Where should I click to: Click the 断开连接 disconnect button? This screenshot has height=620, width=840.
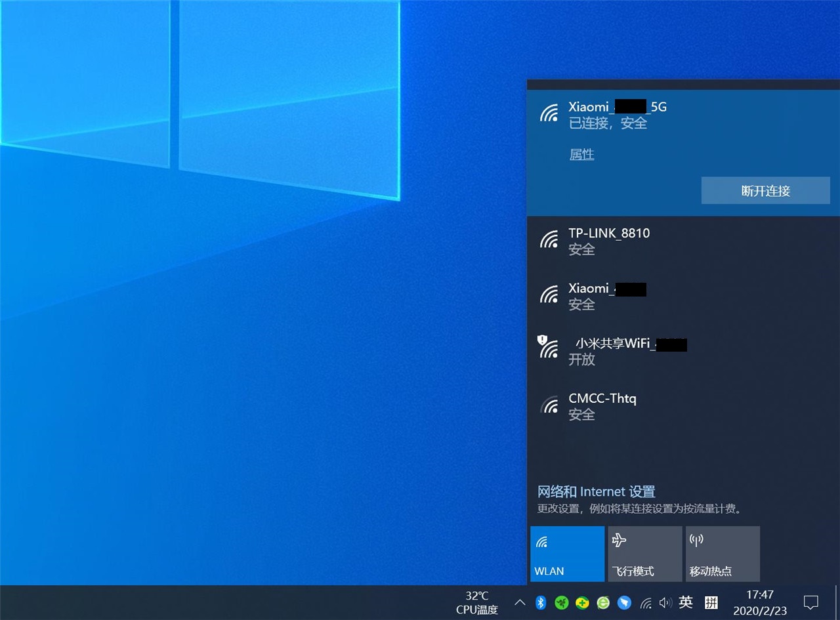click(x=765, y=191)
